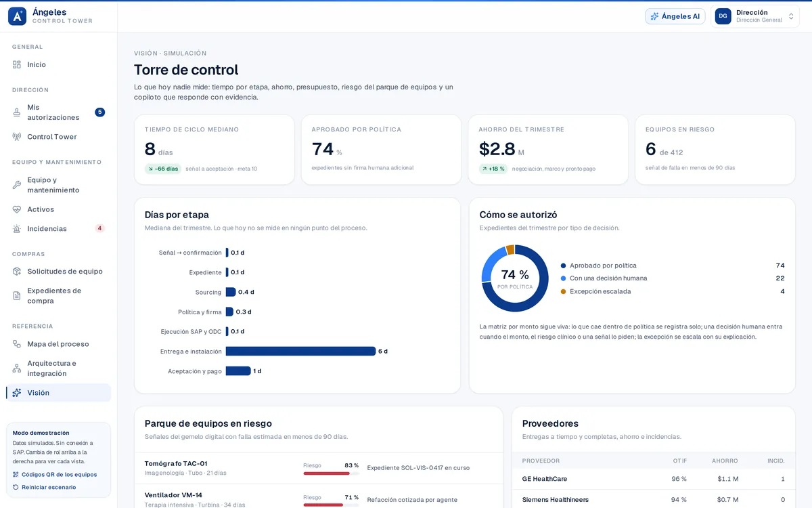Viewport: 812px width, 508px height.
Task: Click the +18 % savings trend chip
Action: coord(493,169)
